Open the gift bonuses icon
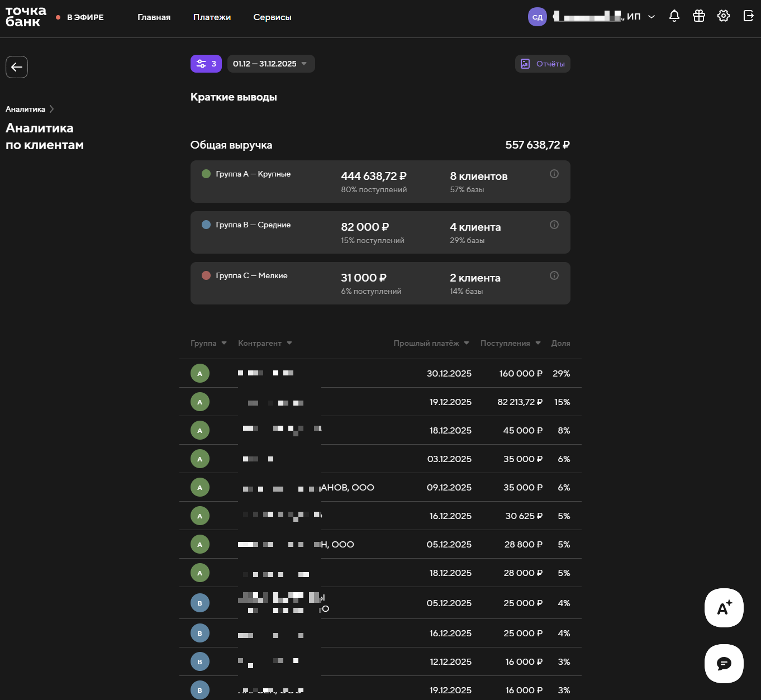This screenshot has width=761, height=700. (x=699, y=16)
